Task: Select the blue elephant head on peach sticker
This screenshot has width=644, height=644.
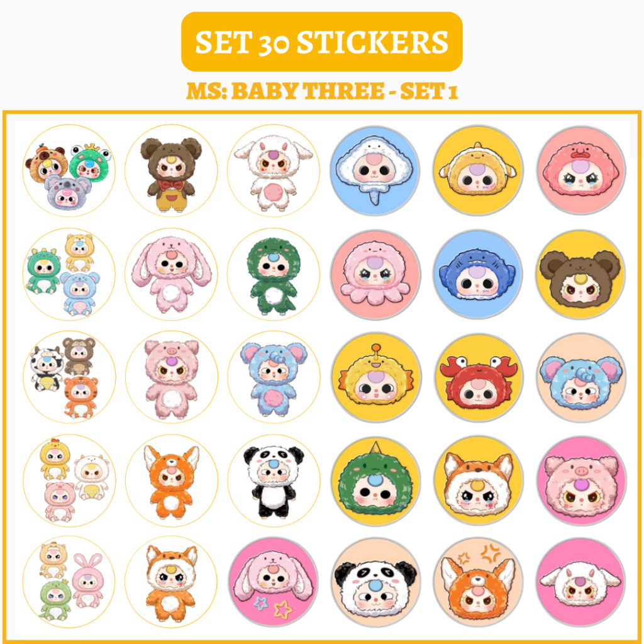Action: [x=580, y=377]
